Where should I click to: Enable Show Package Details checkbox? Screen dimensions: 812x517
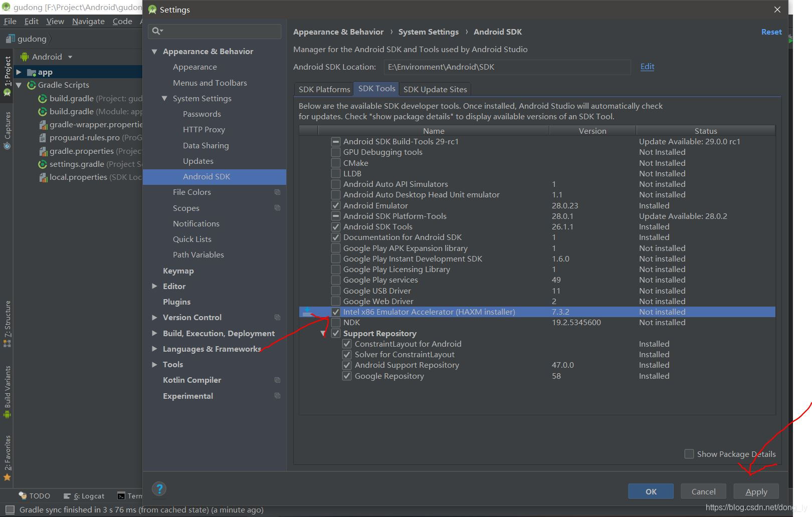(689, 454)
